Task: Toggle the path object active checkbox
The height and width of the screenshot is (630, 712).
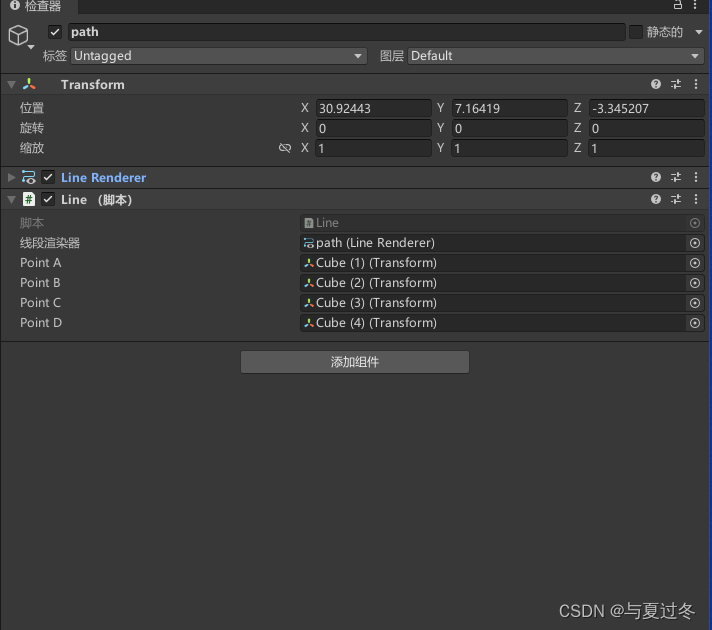Action: click(55, 32)
